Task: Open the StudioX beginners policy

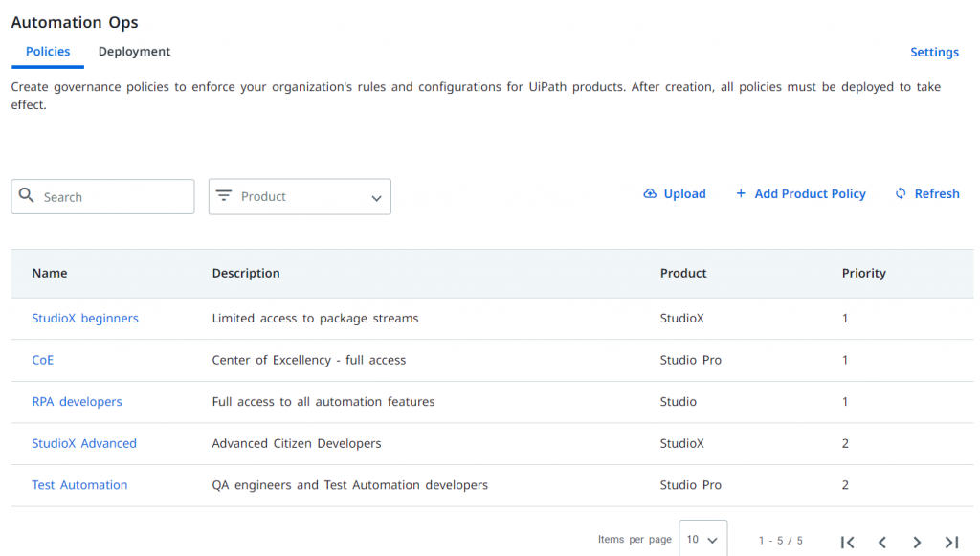Action: point(85,318)
